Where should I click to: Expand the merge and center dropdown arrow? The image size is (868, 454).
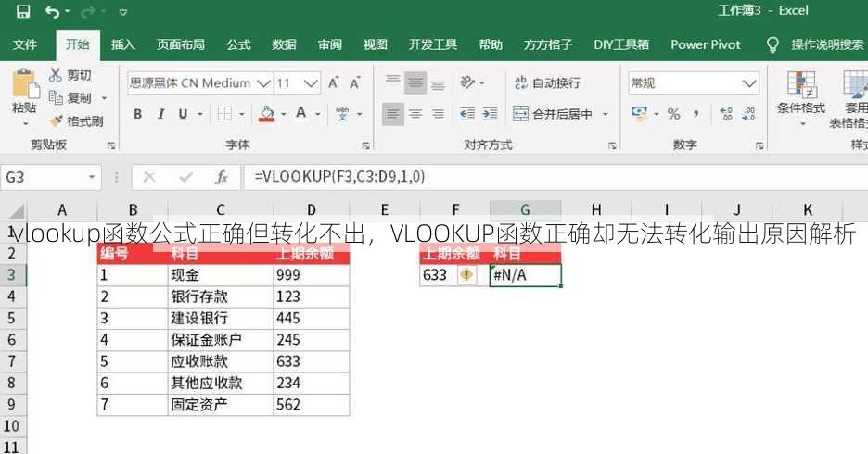[606, 115]
